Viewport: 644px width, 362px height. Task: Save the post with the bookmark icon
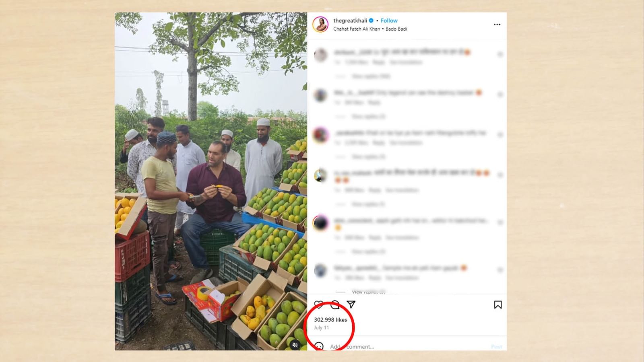[x=497, y=305]
